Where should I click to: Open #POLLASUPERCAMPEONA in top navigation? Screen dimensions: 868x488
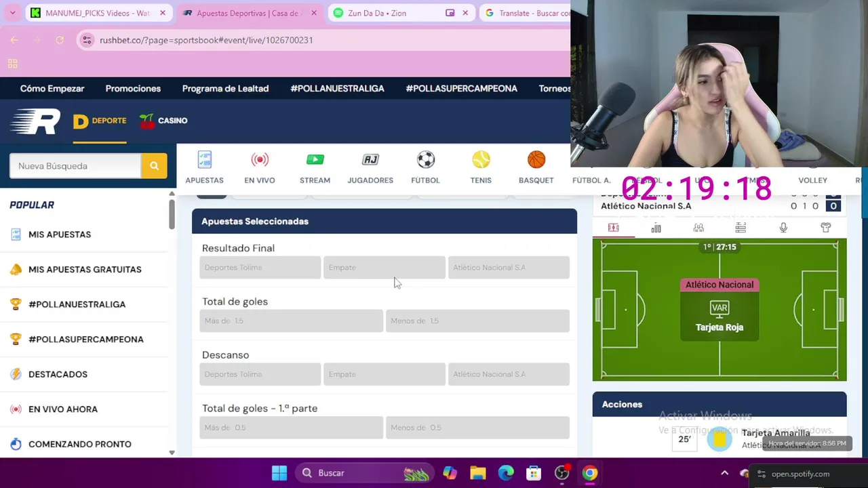tap(461, 88)
